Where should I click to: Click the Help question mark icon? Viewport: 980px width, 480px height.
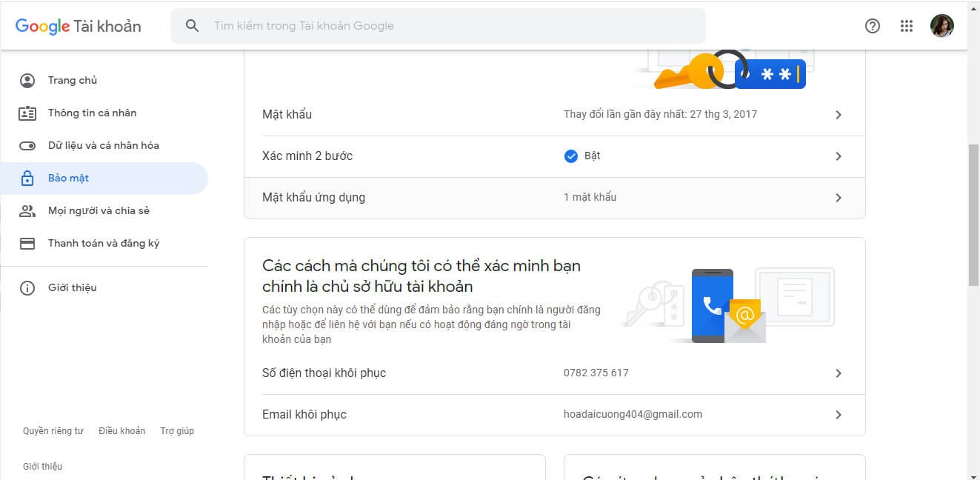[x=873, y=26]
